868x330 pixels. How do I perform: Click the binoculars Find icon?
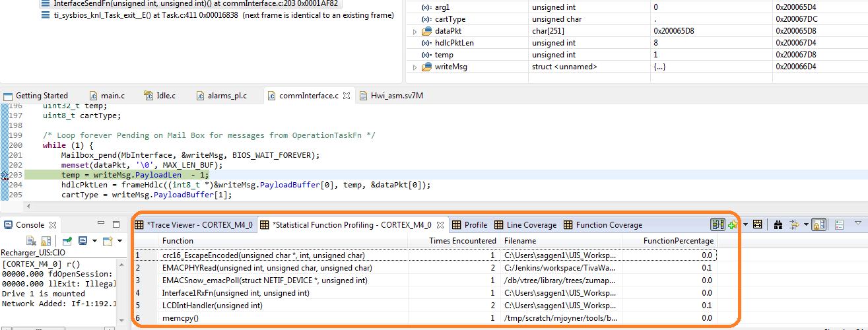tap(778, 225)
